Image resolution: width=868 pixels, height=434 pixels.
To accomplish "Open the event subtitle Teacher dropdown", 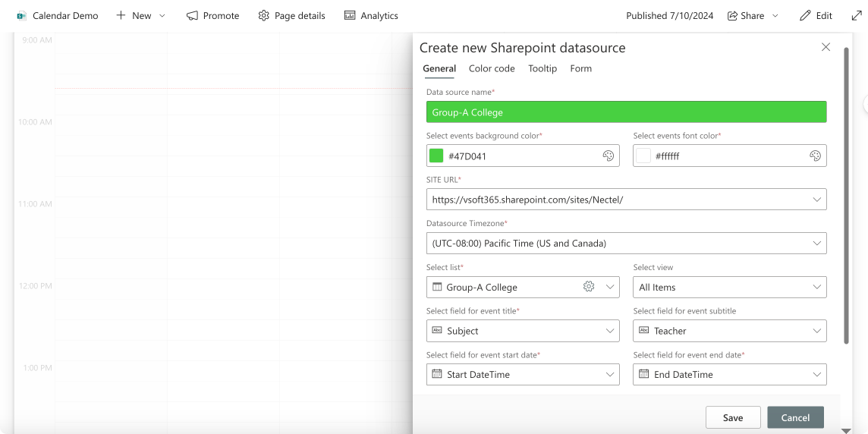I will [730, 331].
